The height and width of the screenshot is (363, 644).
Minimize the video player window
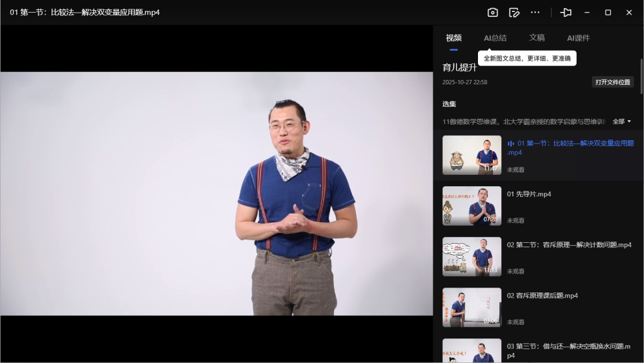click(587, 13)
